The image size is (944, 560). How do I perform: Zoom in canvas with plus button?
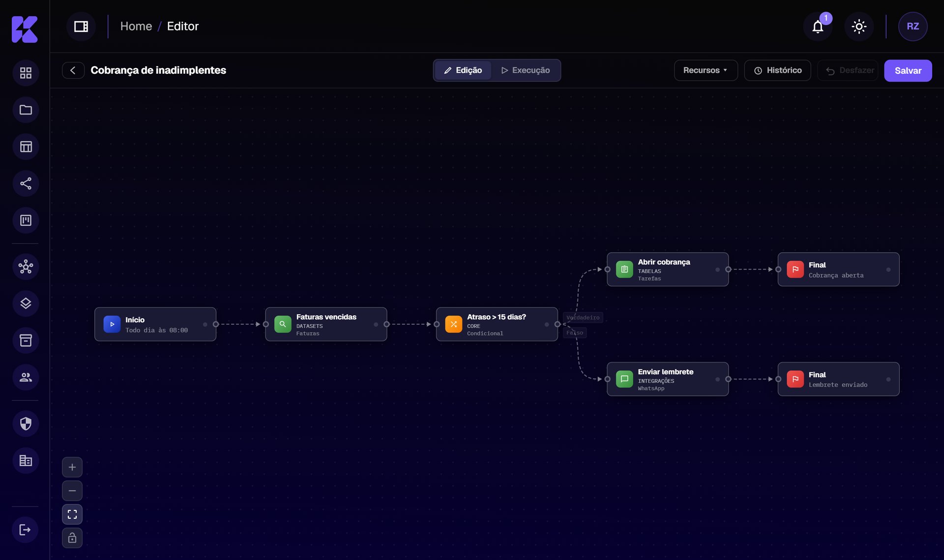(72, 467)
